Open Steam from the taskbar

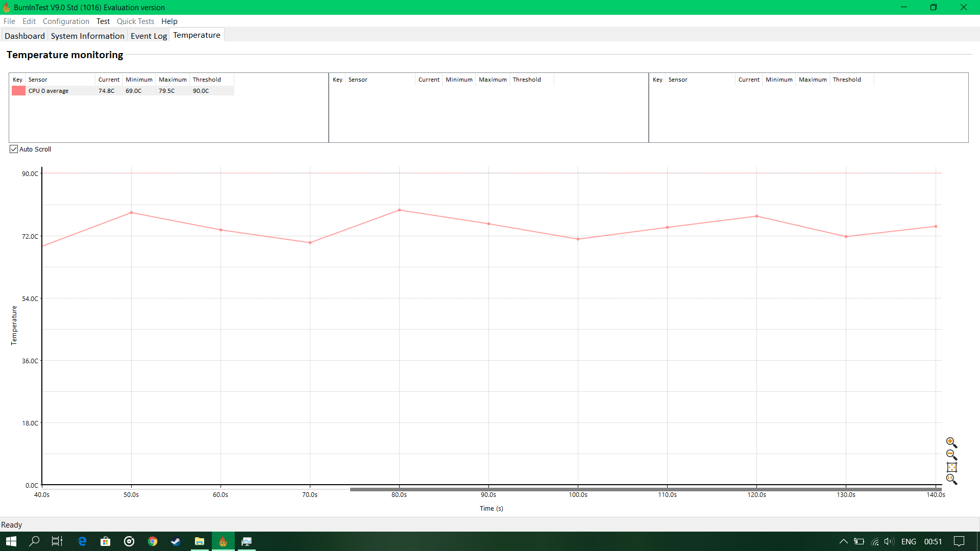coord(176,541)
